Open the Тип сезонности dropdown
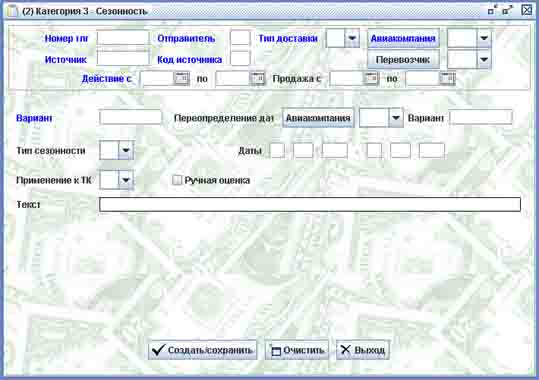Screen dimensions: 539x380 tap(126, 150)
